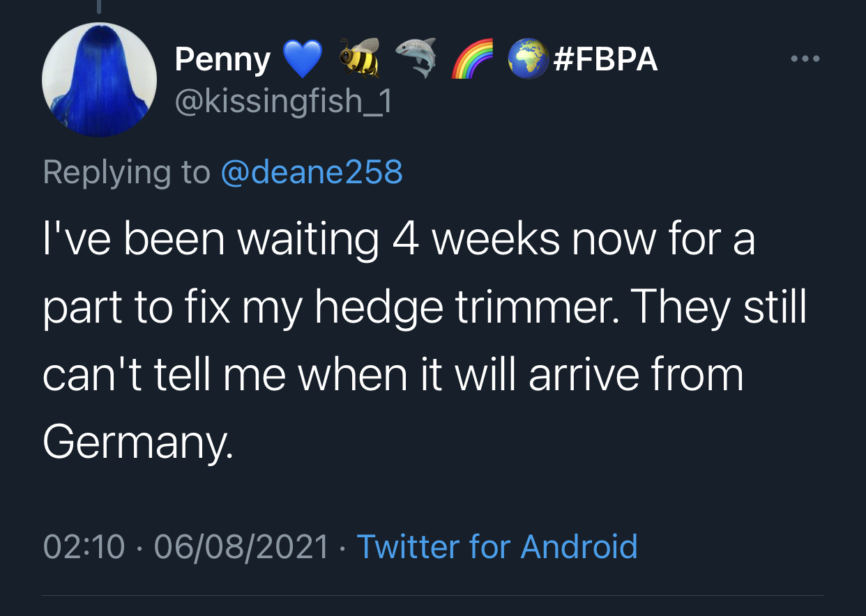Open the three-dot more options menu
The height and width of the screenshot is (616, 866).
point(805,59)
